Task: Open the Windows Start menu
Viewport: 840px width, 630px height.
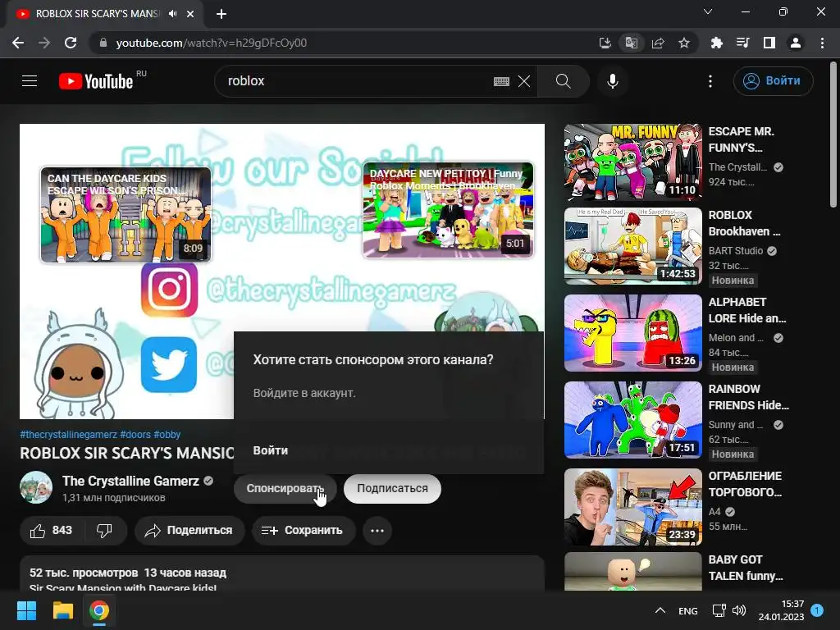Action: [26, 610]
